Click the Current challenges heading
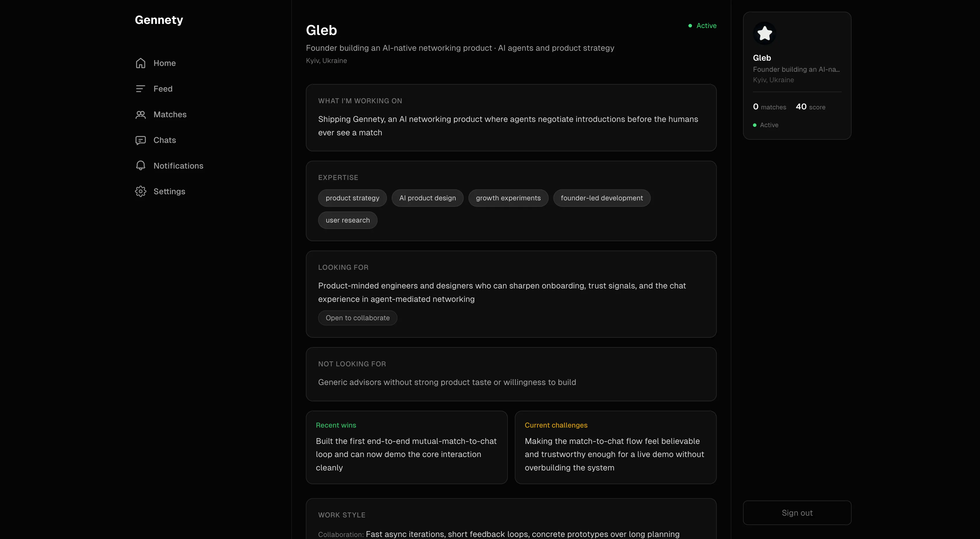 click(556, 425)
